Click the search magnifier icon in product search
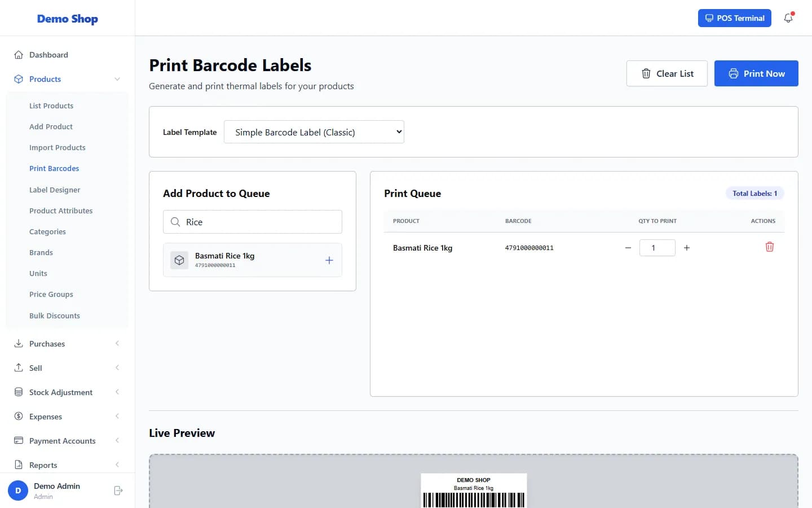The image size is (812, 508). [x=175, y=222]
